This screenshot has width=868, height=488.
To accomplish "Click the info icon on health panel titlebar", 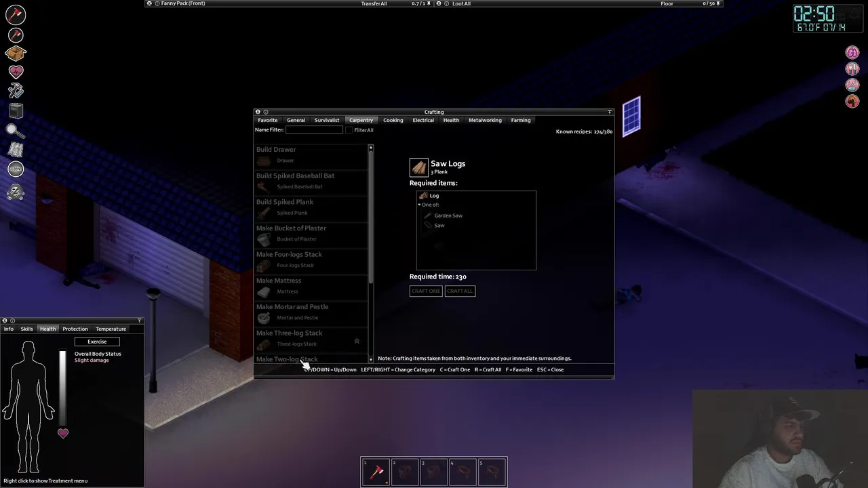I will pos(12,321).
